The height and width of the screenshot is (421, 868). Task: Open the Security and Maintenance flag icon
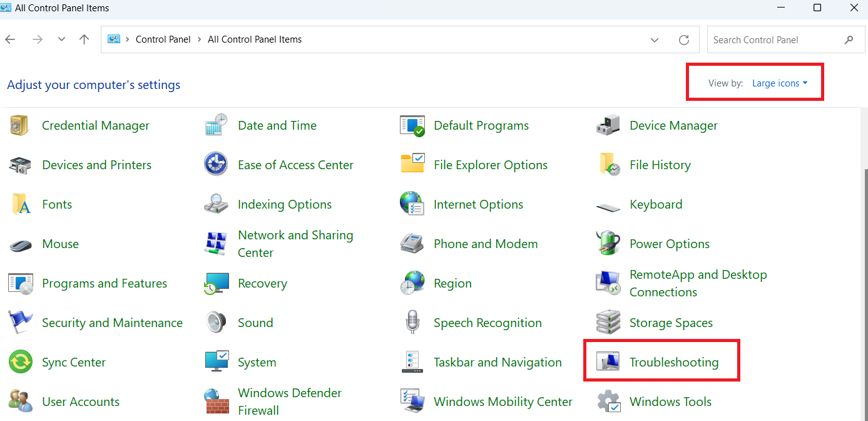[20, 323]
